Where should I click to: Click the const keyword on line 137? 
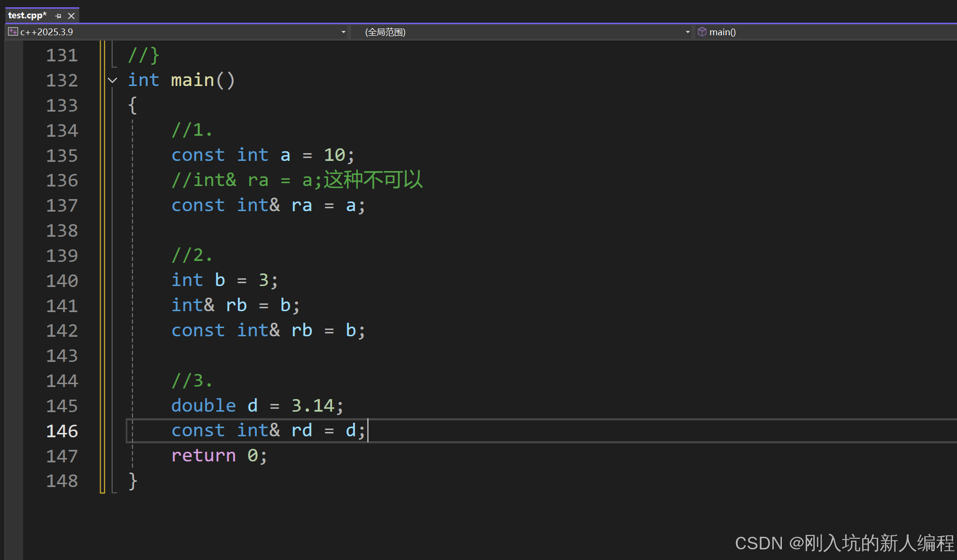[x=198, y=205]
